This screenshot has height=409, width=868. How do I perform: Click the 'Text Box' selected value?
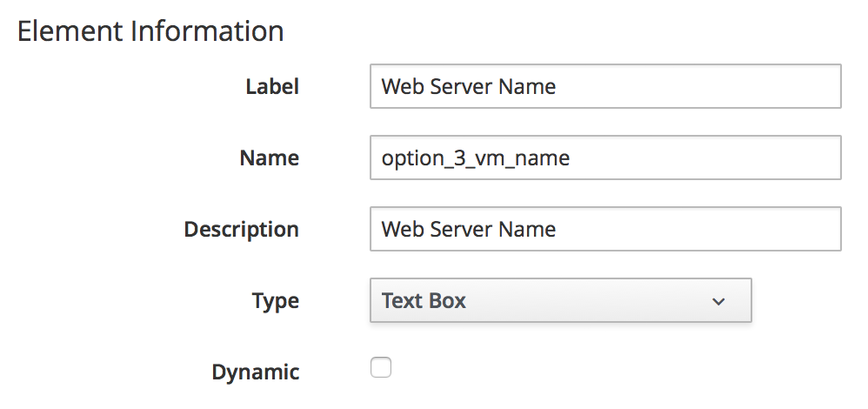point(424,301)
